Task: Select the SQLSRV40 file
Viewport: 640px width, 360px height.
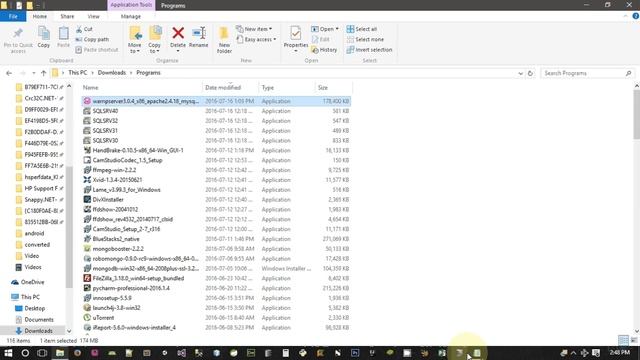Action: pos(216,111)
